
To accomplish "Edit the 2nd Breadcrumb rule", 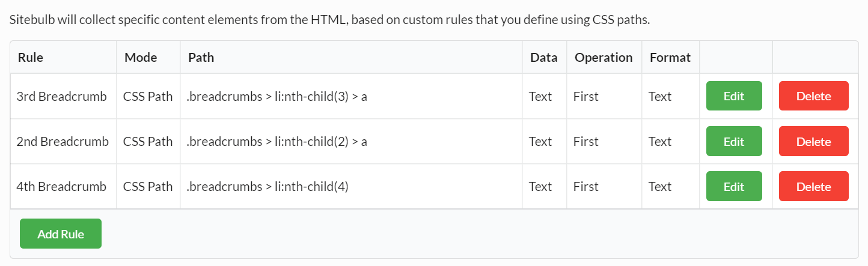I will pyautogui.click(x=734, y=142).
